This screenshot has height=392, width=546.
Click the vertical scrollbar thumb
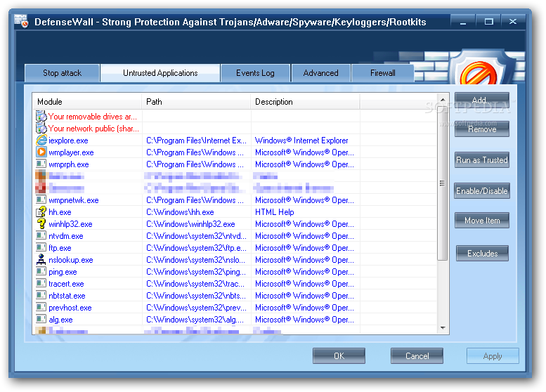[x=443, y=183]
